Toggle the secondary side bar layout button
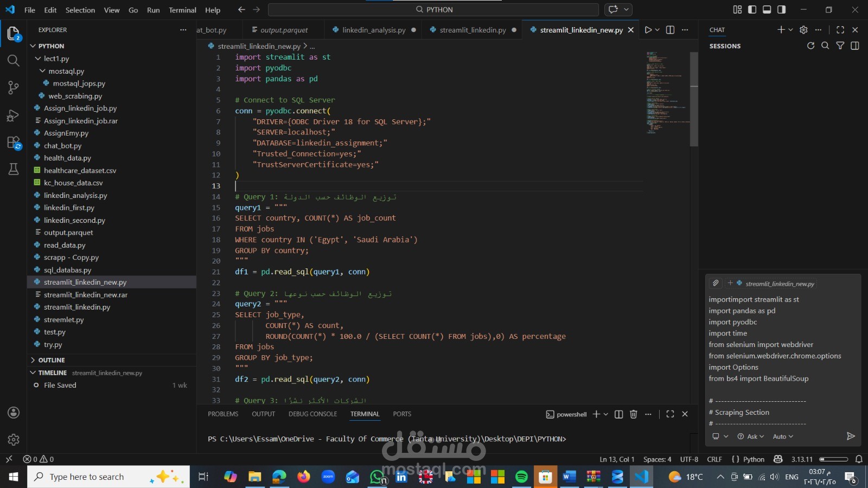Viewport: 868px width, 488px height. pyautogui.click(x=781, y=10)
